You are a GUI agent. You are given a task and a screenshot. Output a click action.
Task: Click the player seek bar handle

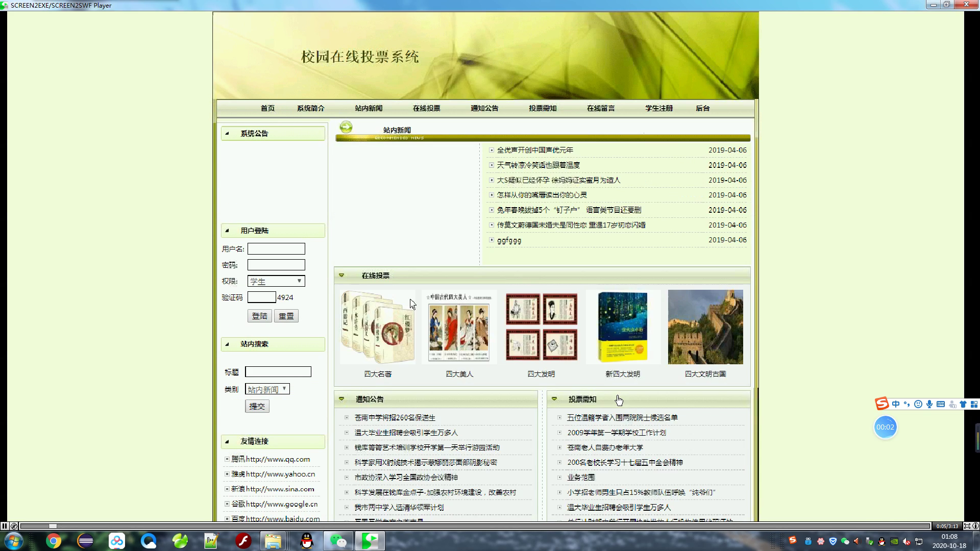pyautogui.click(x=53, y=526)
